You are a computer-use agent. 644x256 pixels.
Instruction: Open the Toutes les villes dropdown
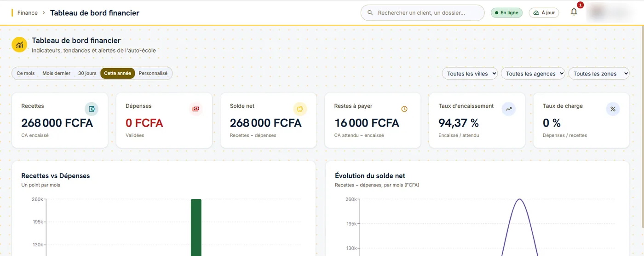pyautogui.click(x=470, y=74)
